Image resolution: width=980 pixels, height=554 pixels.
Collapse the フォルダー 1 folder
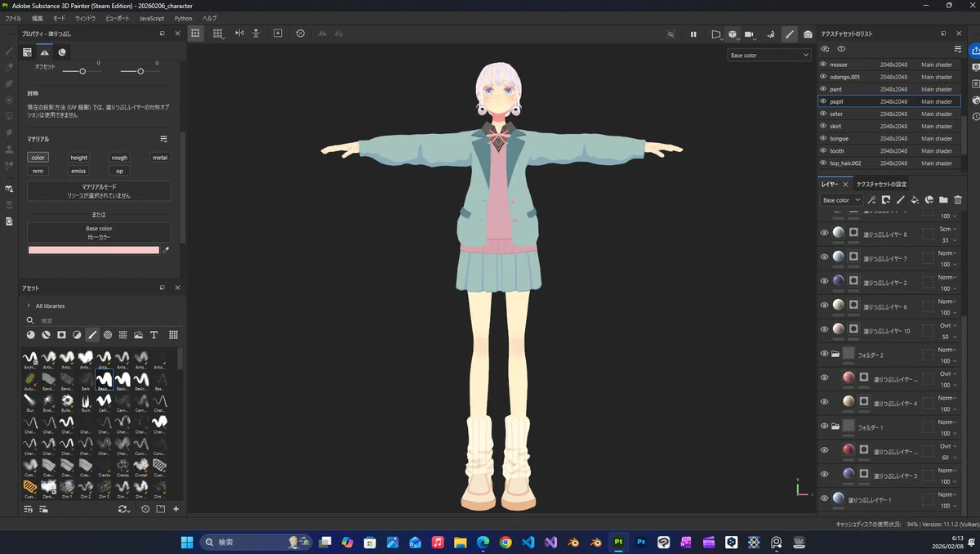(835, 427)
